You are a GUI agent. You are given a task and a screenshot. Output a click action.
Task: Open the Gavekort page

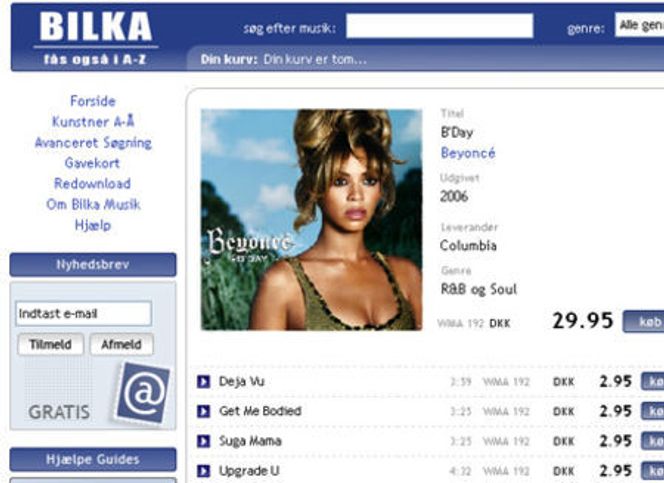(92, 163)
